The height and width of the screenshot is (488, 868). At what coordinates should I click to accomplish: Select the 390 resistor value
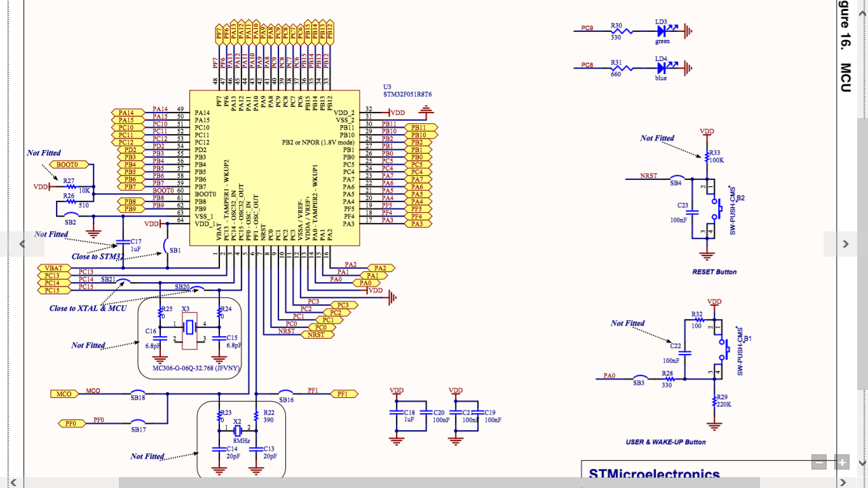[x=268, y=420]
